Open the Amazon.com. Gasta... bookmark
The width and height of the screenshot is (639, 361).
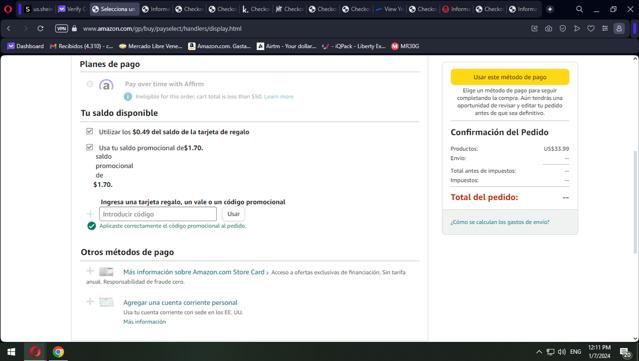(220, 46)
